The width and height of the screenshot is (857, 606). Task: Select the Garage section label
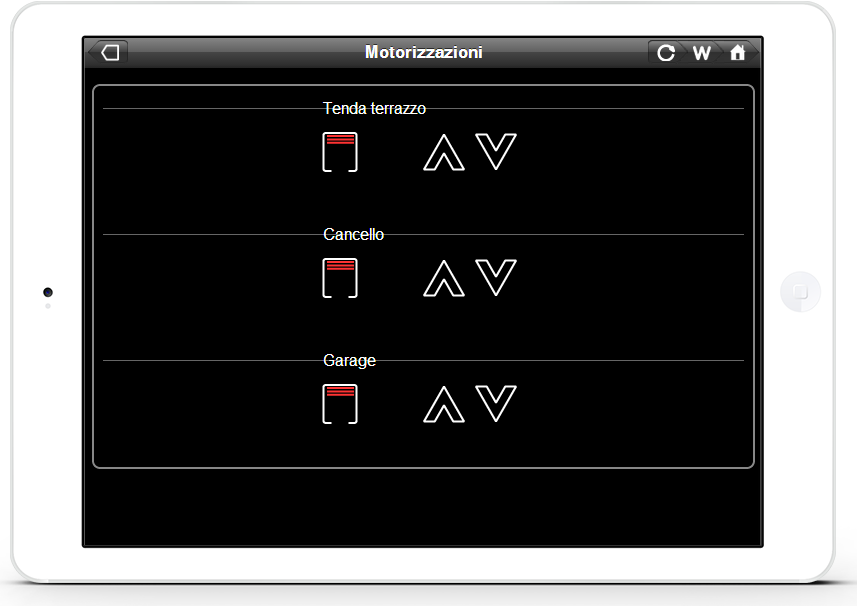pyautogui.click(x=350, y=361)
